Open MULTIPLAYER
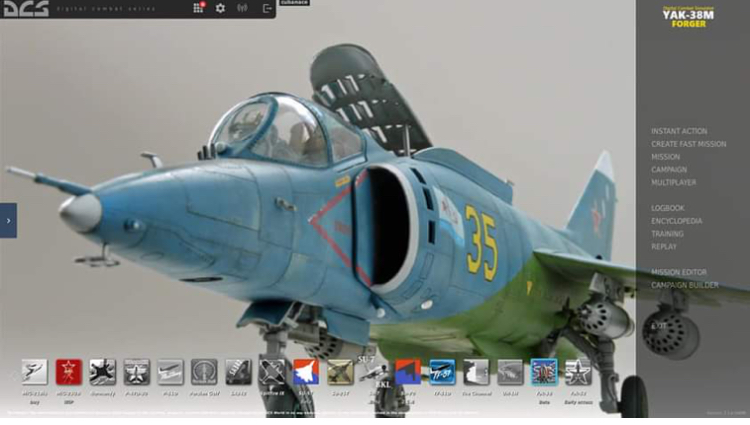 tap(673, 183)
